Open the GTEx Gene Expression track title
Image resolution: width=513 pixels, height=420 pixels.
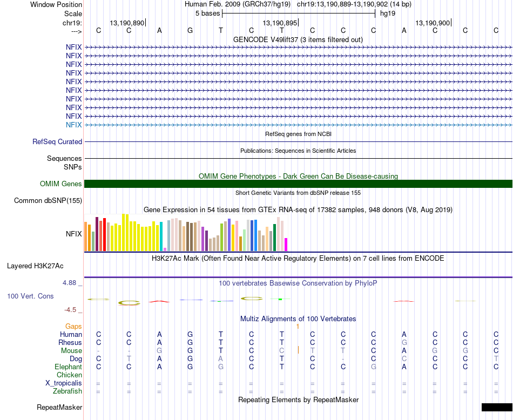pyautogui.click(x=298, y=209)
